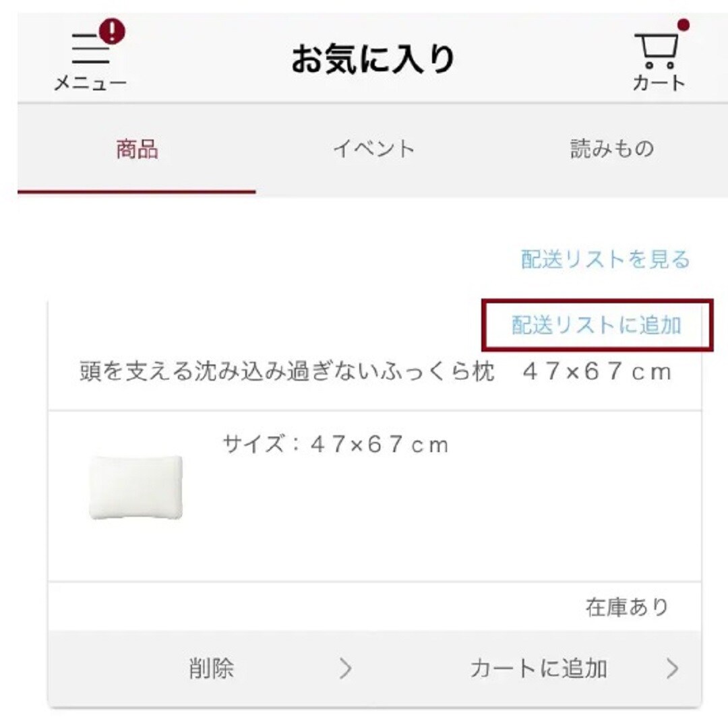Click the red exclamation alert badge
Viewport: 728px width, 725px height.
[x=112, y=32]
